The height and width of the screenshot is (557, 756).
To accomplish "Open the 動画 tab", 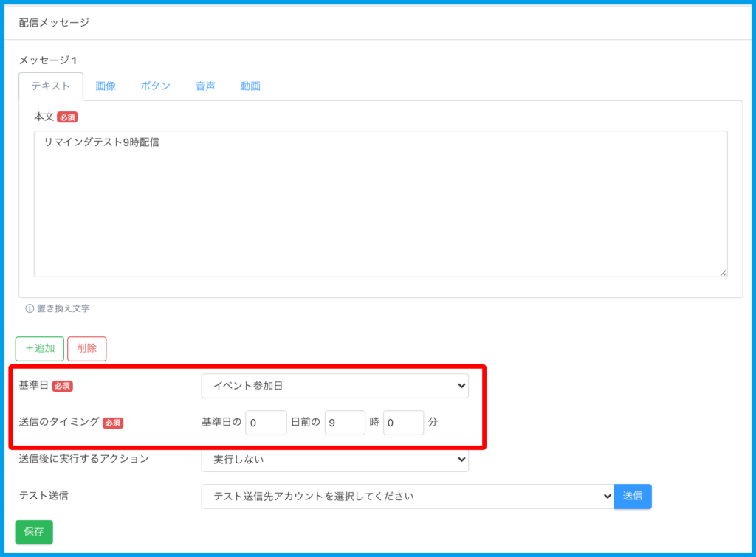I will point(250,86).
